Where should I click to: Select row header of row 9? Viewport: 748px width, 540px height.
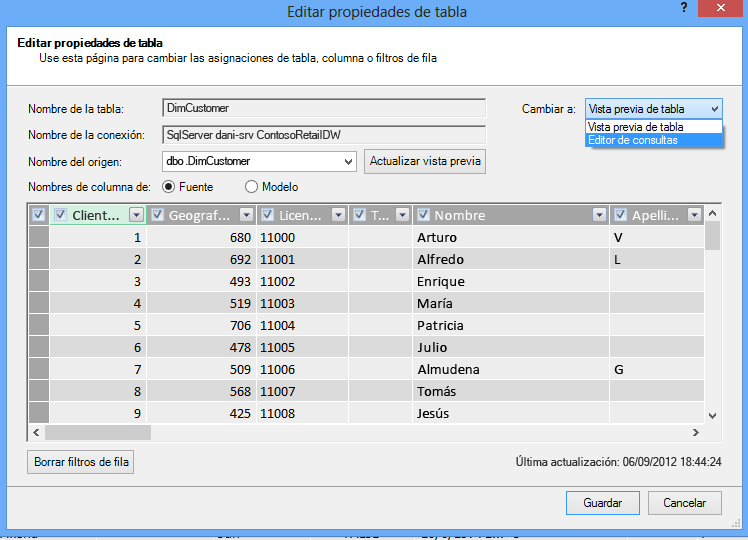pyautogui.click(x=39, y=413)
